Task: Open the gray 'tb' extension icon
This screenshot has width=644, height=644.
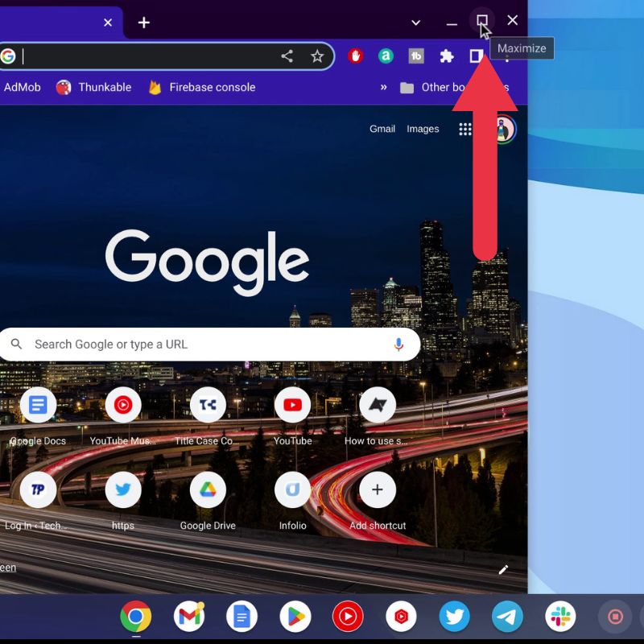Action: click(416, 56)
